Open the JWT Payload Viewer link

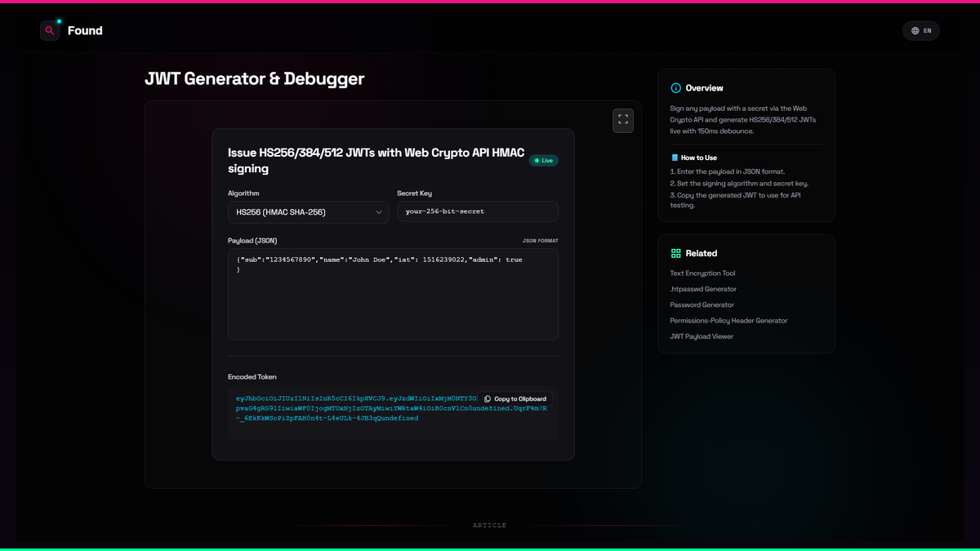pos(702,336)
